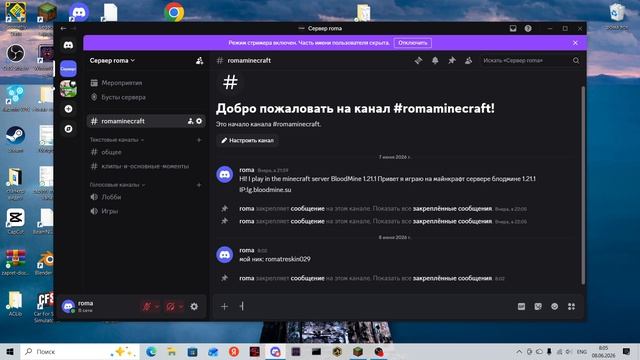
Task: Select the общее text channel
Action: point(146,152)
